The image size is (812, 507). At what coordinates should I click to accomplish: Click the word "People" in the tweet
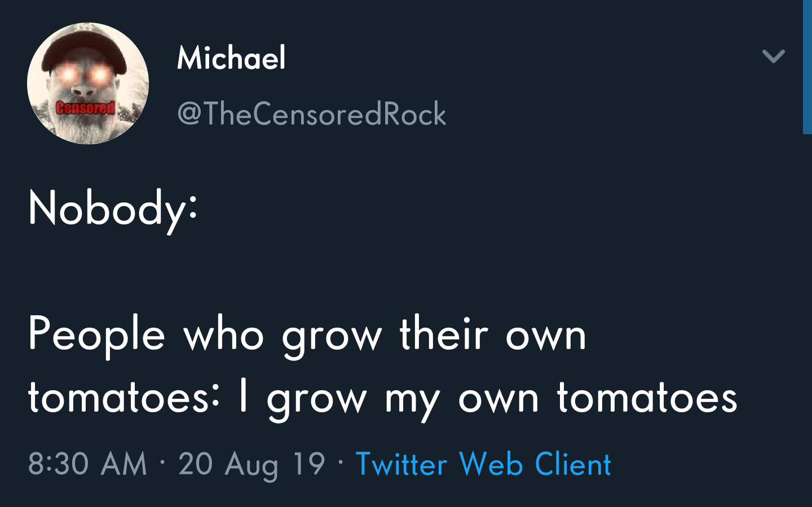coord(96,335)
